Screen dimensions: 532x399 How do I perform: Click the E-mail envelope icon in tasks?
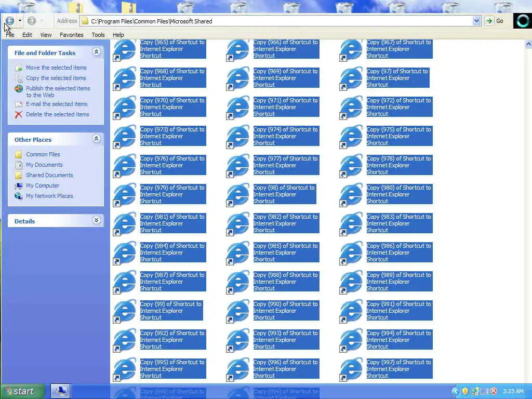[19, 104]
